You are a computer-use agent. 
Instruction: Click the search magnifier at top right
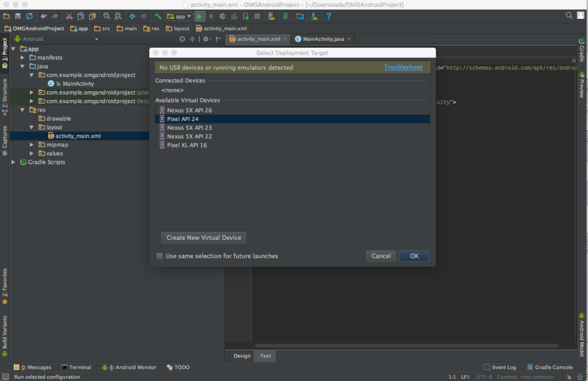click(x=569, y=15)
